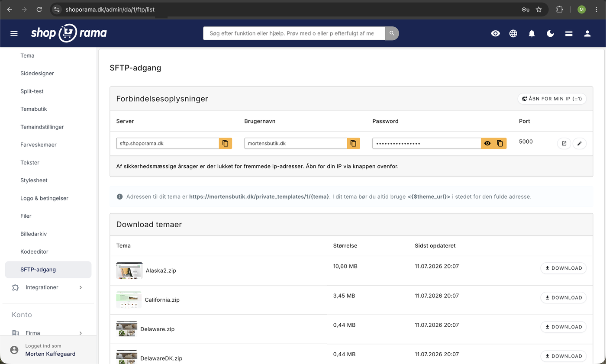Open Farveskemaer in sidebar

39,145
